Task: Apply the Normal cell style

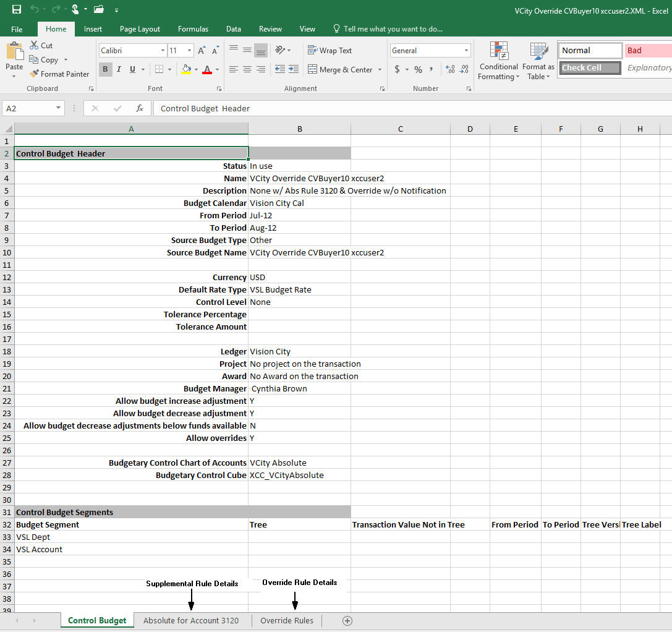Action: coord(590,50)
